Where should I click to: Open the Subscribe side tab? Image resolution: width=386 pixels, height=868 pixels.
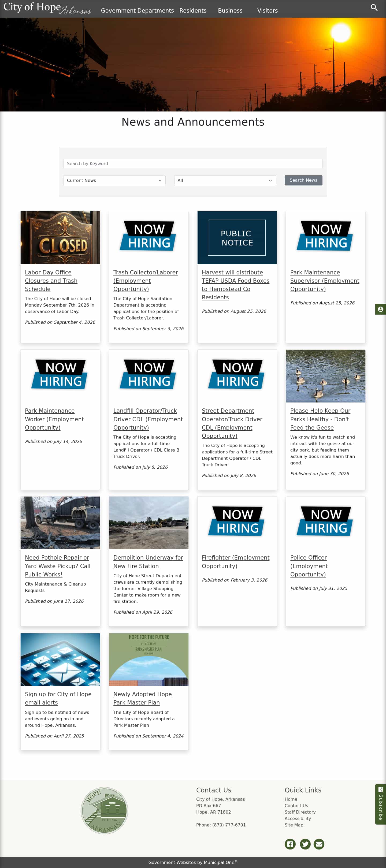(x=381, y=804)
